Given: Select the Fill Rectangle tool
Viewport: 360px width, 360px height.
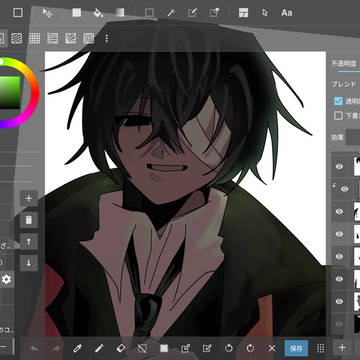Looking at the screenshot, I should pyautogui.click(x=77, y=13).
